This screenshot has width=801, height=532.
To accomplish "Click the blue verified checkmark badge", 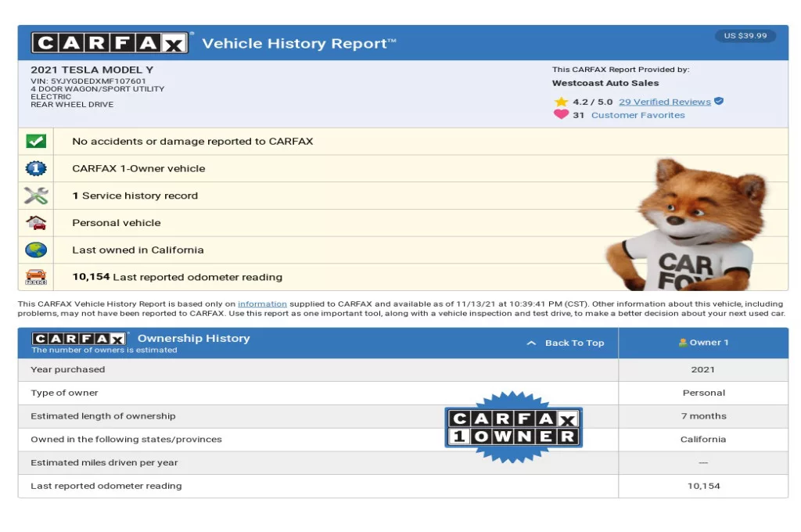I will point(719,102).
